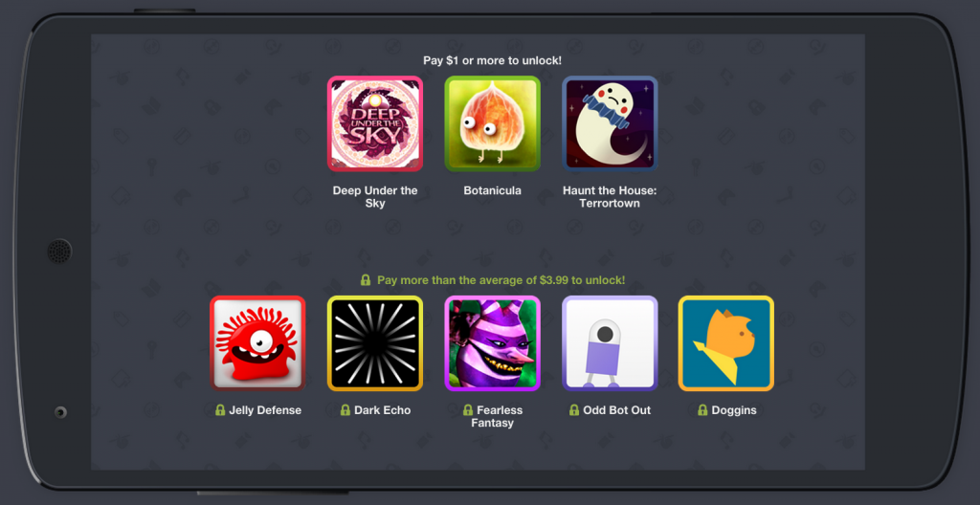Click the lock icon beside Doggins
The width and height of the screenshot is (980, 505).
[x=702, y=410]
